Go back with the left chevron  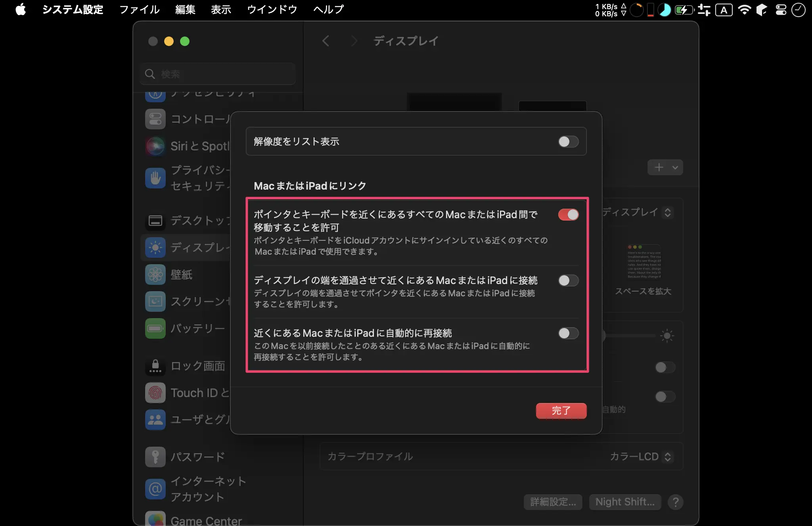pos(326,41)
